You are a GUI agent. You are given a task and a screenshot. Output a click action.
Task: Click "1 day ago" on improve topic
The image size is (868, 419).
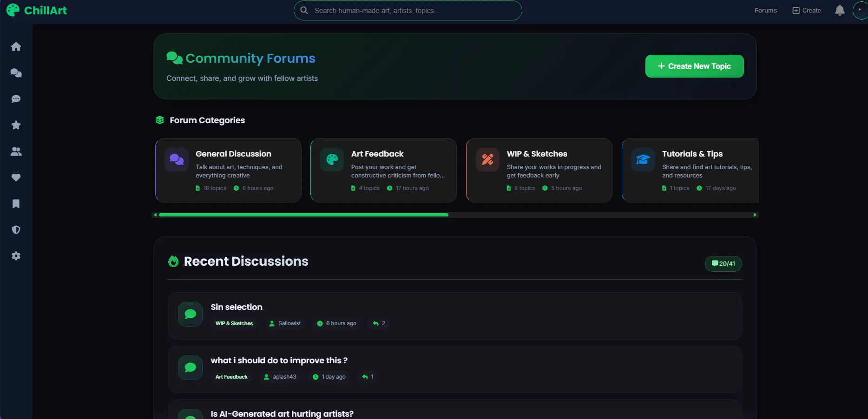pos(334,377)
